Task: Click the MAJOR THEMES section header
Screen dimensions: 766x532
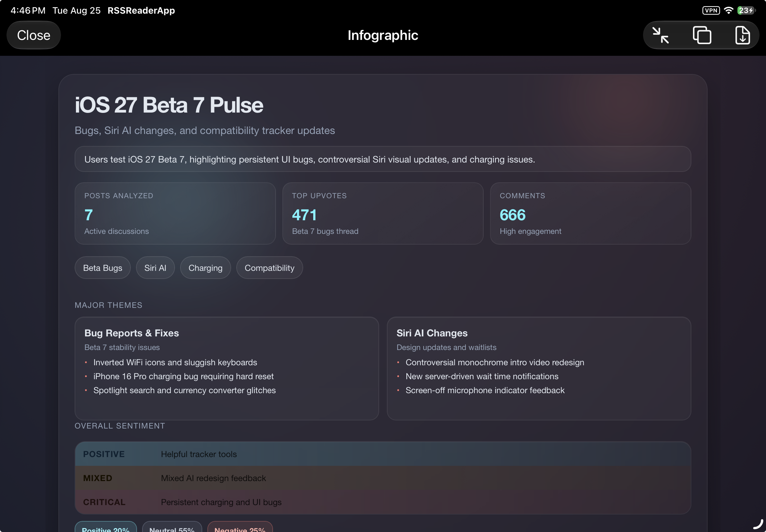Action: (109, 305)
